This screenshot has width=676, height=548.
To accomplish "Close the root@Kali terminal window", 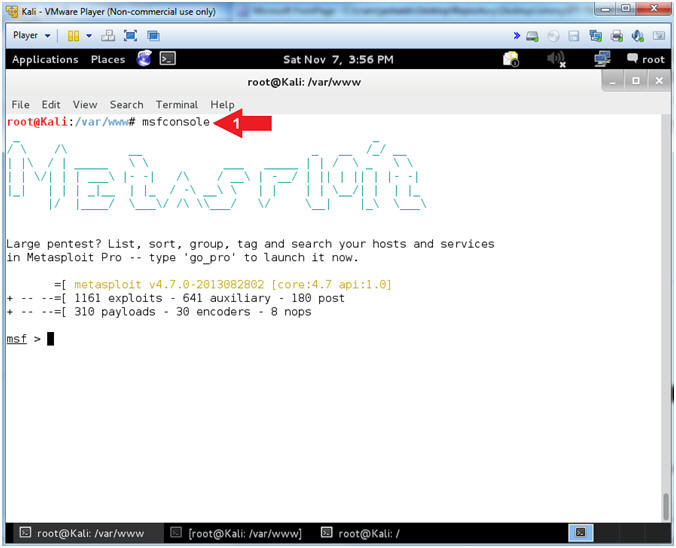I will [x=659, y=81].
